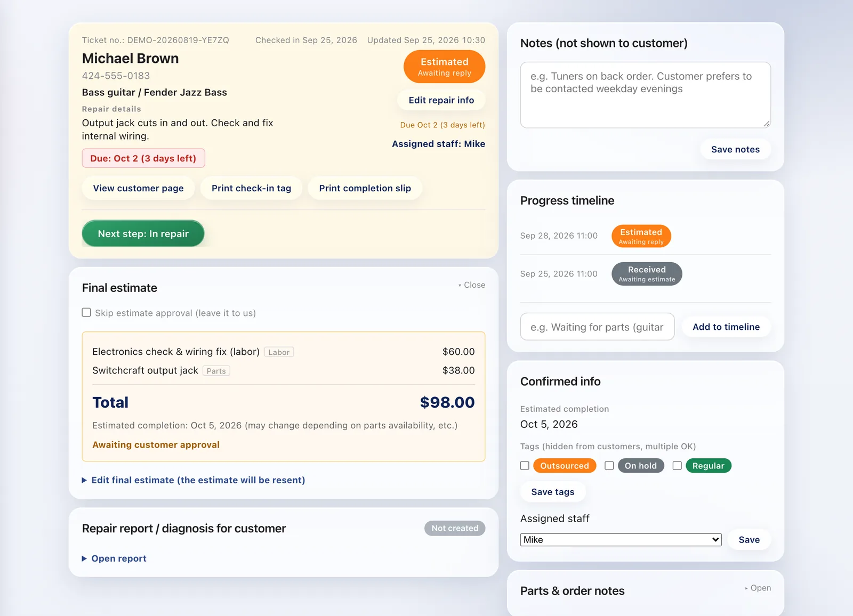The width and height of the screenshot is (853, 616).
Task: Print the completion slip
Action: (x=365, y=188)
